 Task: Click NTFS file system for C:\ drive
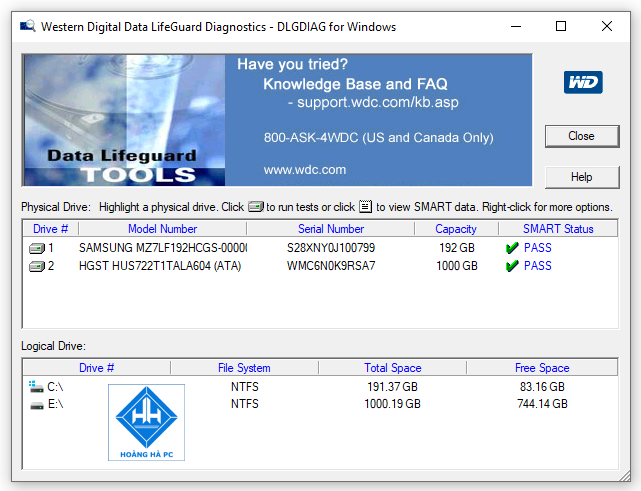[244, 387]
